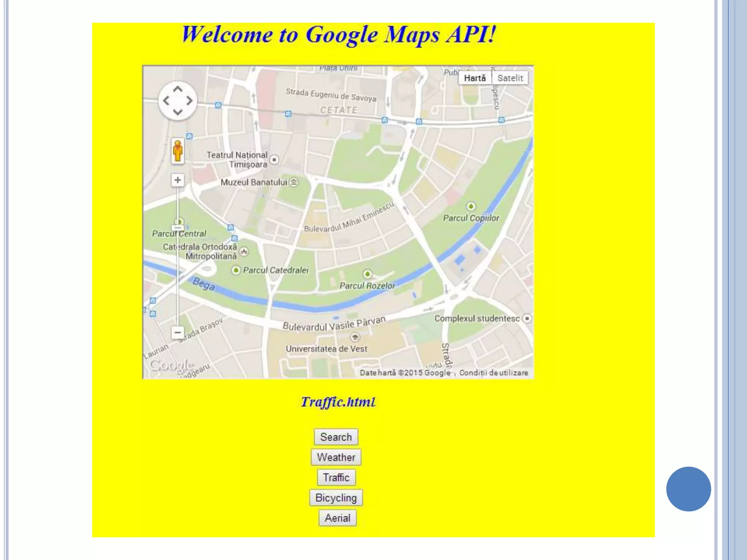Click the pan left arrow
The image size is (747, 560).
pyautogui.click(x=166, y=101)
